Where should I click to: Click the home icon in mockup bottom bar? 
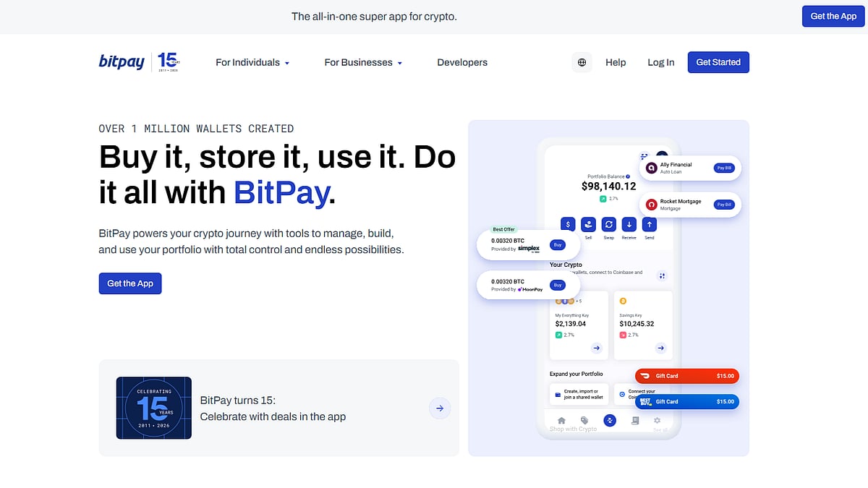click(x=561, y=420)
